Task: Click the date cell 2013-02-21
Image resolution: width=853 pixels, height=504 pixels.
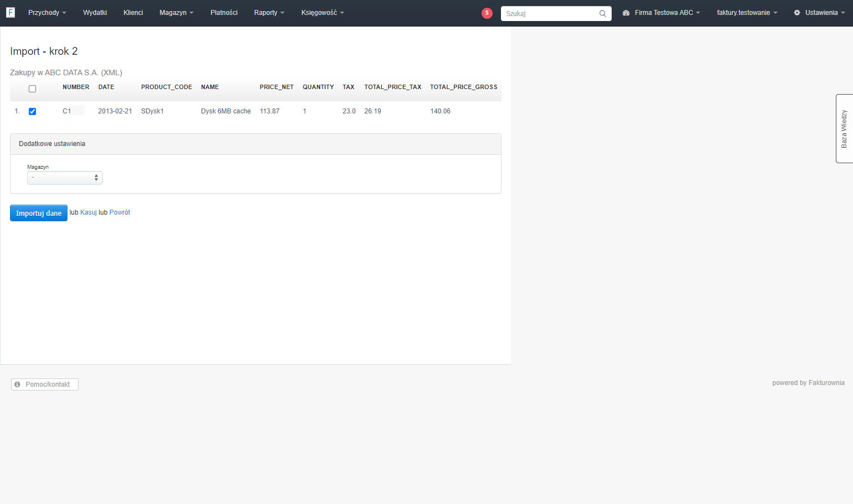Action: 115,111
